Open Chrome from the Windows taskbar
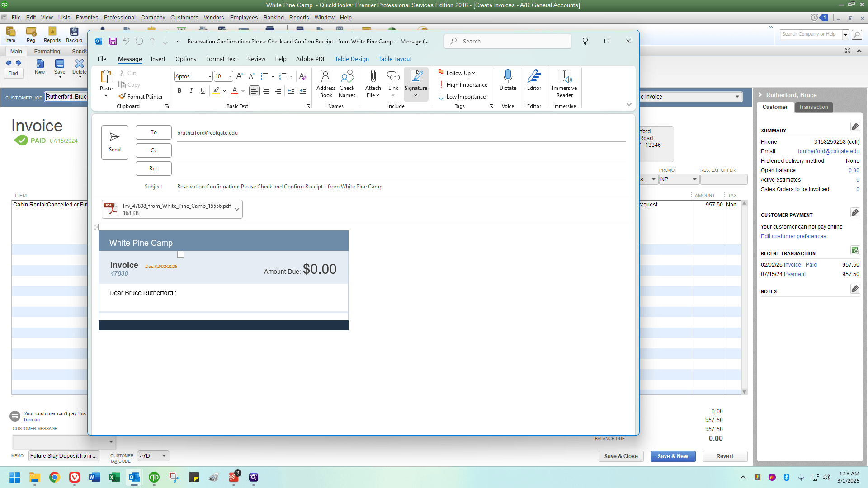 tap(54, 477)
